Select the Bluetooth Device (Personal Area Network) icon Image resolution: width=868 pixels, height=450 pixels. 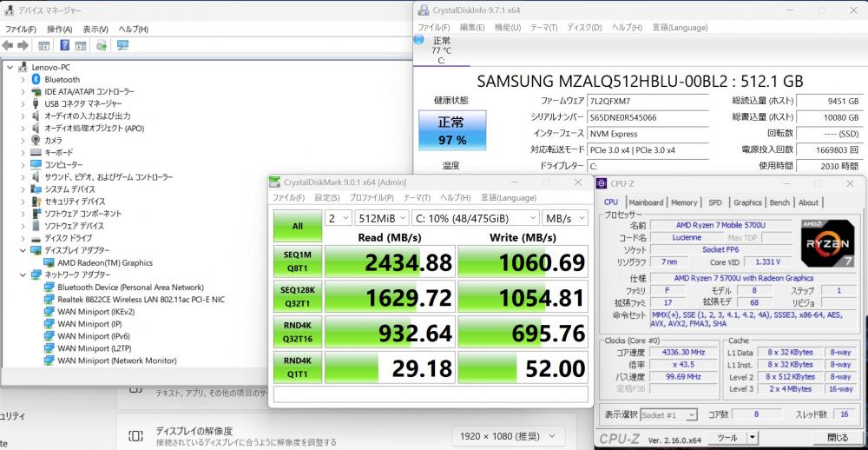click(49, 287)
